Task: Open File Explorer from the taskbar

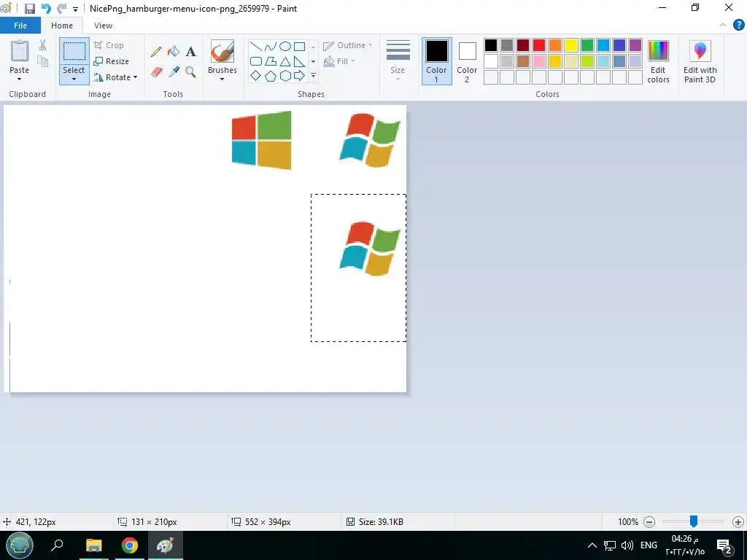Action: (x=94, y=545)
